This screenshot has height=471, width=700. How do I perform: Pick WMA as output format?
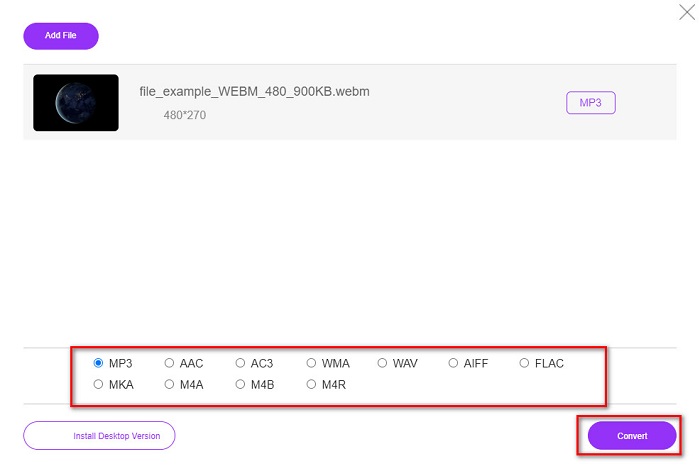coord(312,363)
